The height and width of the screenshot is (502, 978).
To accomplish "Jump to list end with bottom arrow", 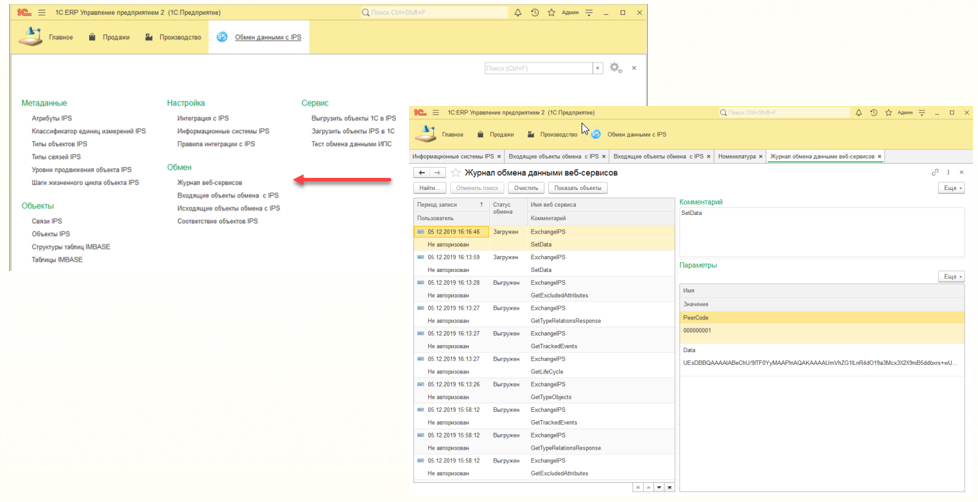I will tap(669, 488).
